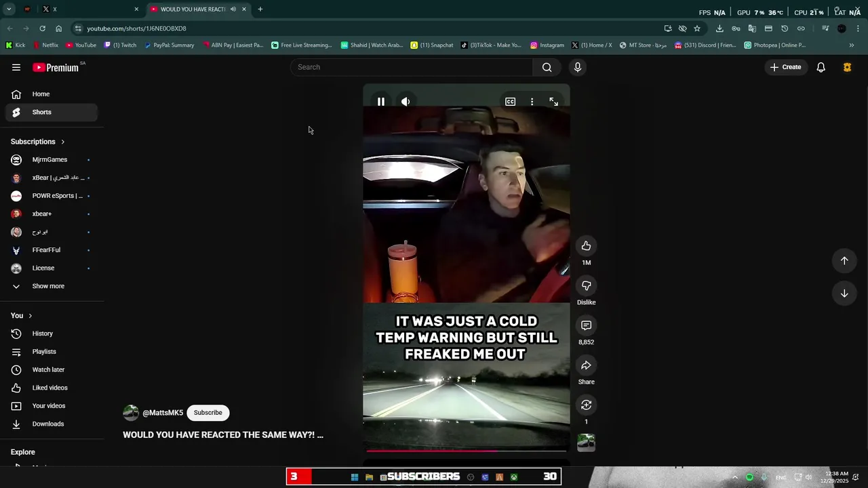Go to next Short with down arrow

tap(844, 293)
